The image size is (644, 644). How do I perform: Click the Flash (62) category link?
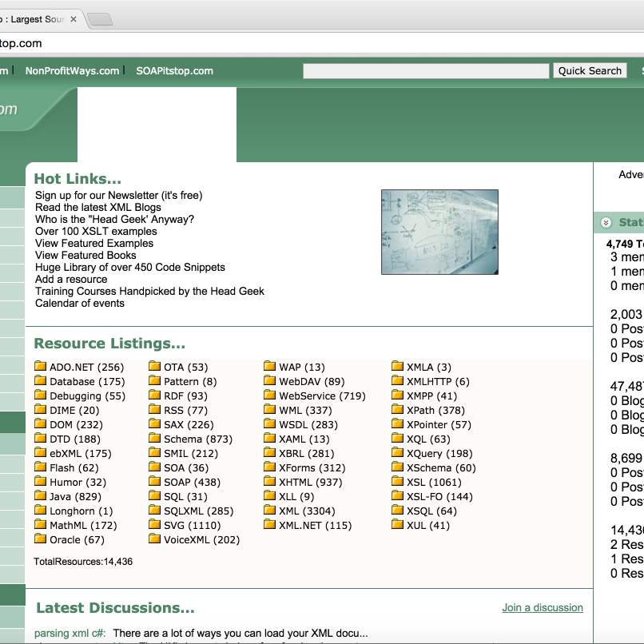(x=74, y=467)
